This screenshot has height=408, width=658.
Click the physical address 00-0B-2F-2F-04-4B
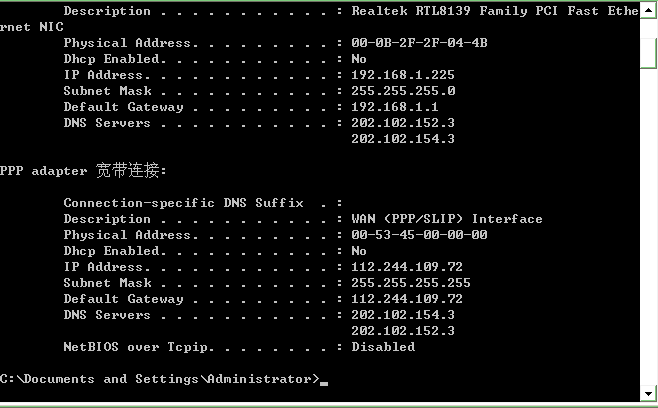(x=419, y=43)
